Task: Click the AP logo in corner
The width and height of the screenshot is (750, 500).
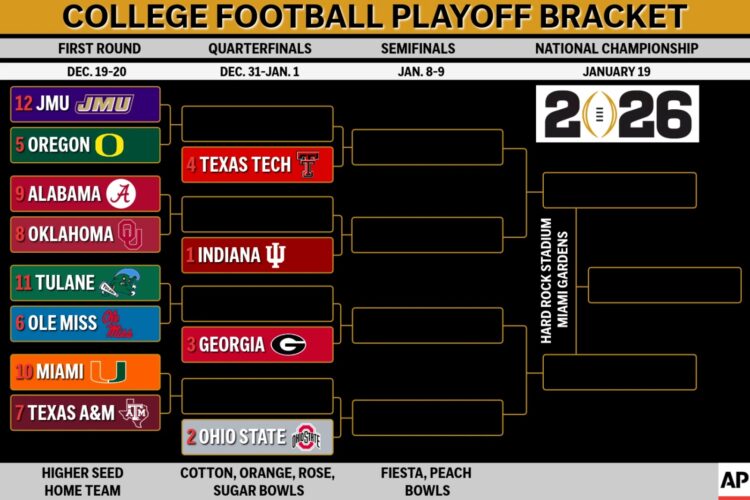Action: tap(732, 483)
